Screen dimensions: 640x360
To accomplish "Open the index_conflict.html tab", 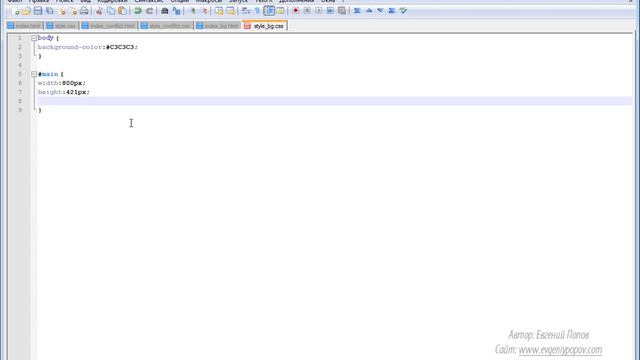I will click(x=109, y=26).
